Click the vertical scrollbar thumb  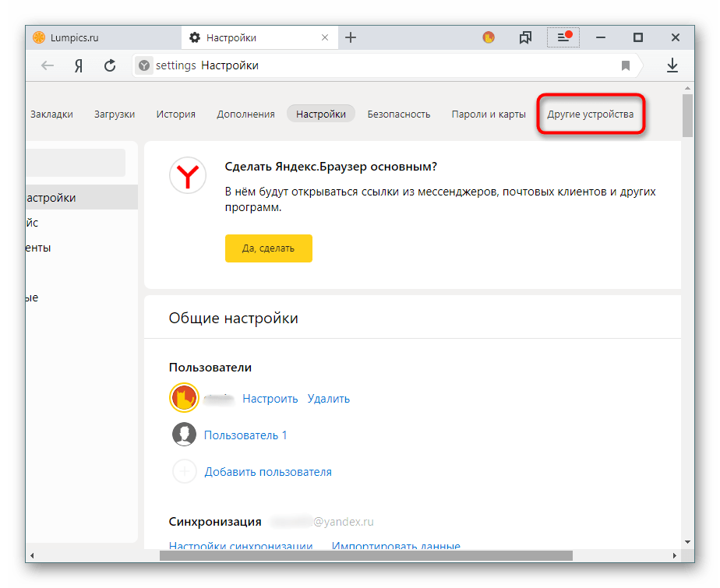point(687,116)
